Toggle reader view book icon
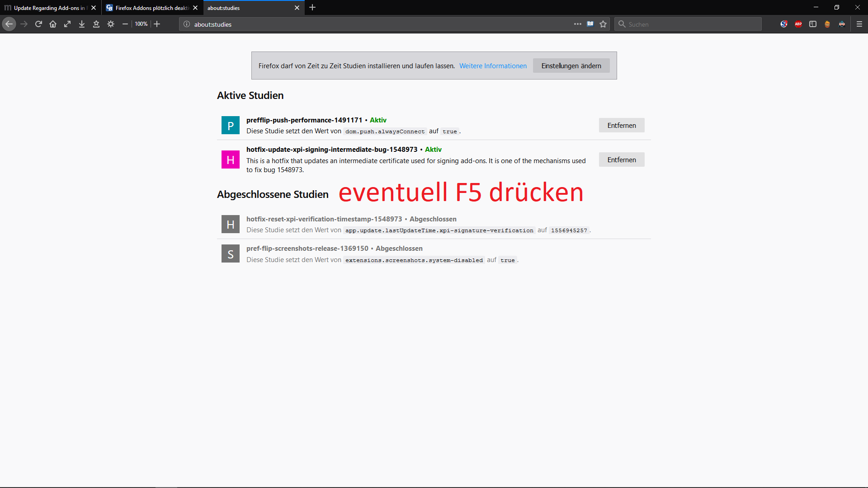Viewport: 868px width, 488px height. tap(590, 24)
